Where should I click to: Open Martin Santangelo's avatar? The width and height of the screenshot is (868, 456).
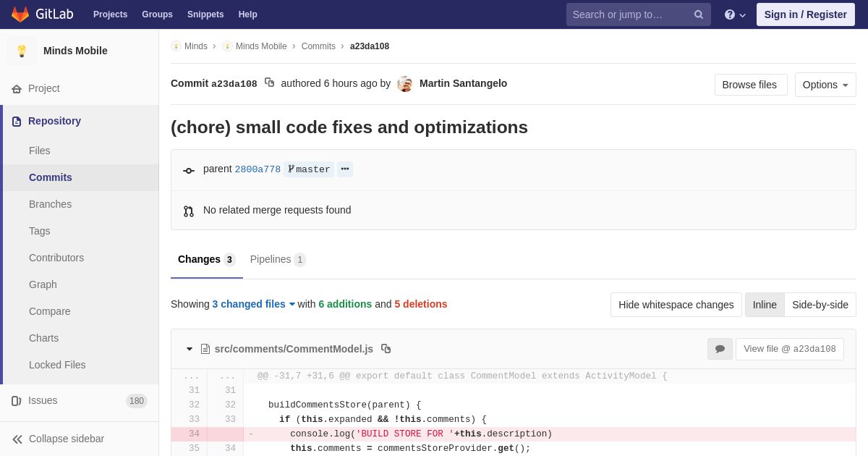click(405, 84)
